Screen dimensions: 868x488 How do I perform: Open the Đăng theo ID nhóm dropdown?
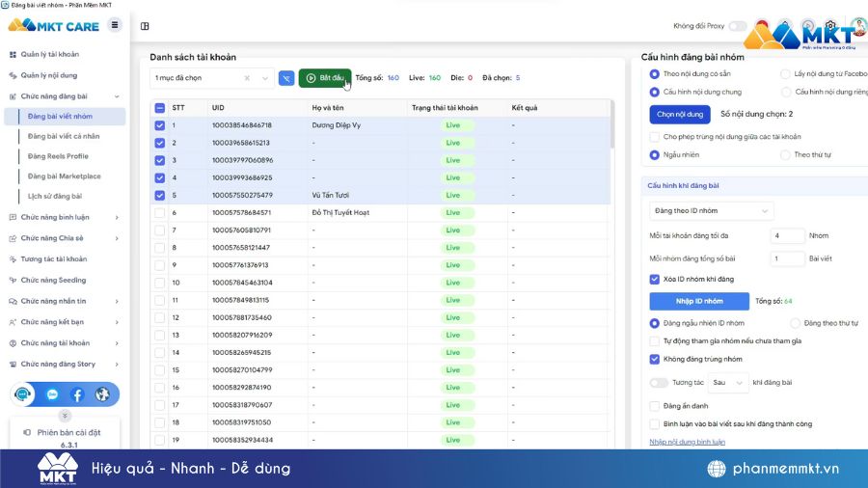711,211
